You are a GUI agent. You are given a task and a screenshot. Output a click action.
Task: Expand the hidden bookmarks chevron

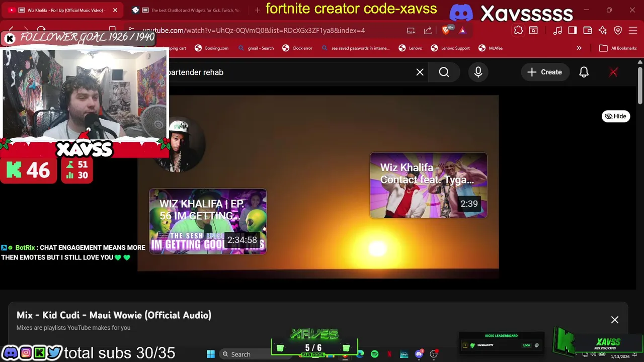[x=579, y=48]
